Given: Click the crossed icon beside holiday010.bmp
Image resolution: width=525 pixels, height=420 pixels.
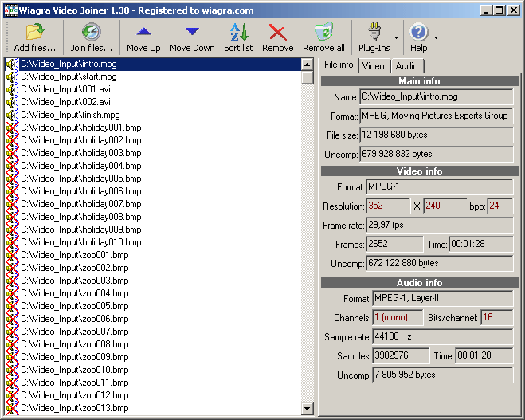Looking at the screenshot, I should pos(13,242).
